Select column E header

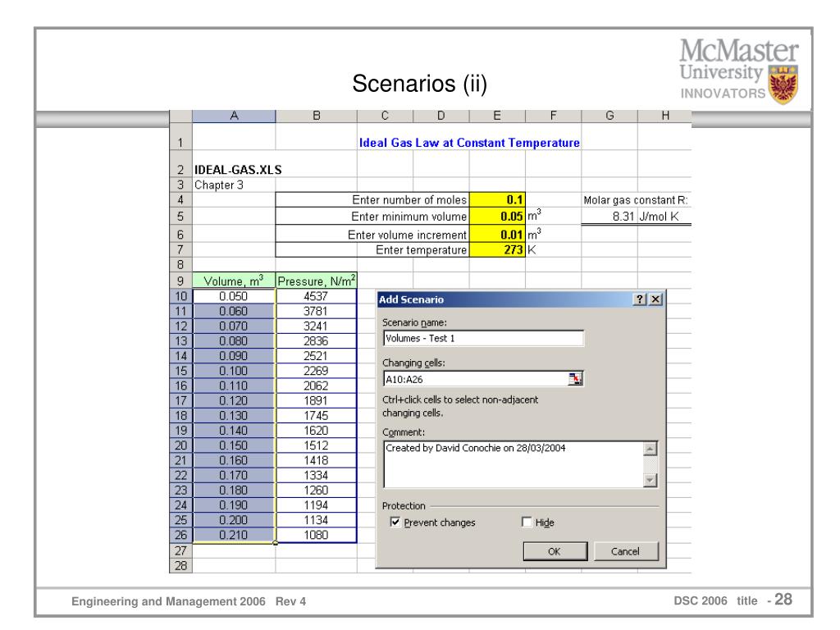coord(498,116)
